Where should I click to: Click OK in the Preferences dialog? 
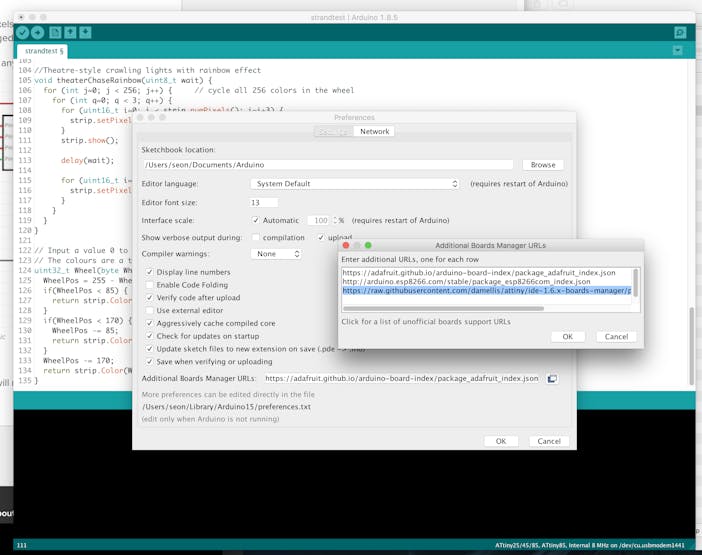[x=501, y=441]
